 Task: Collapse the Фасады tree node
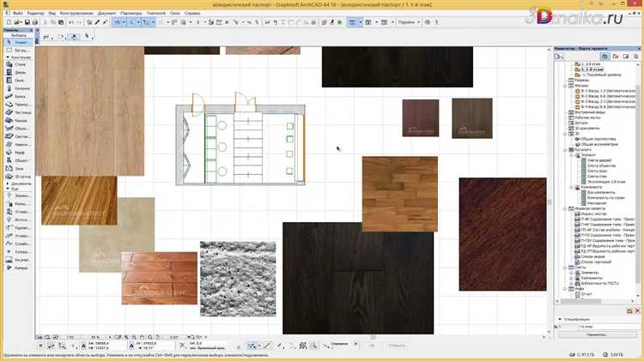565,86
